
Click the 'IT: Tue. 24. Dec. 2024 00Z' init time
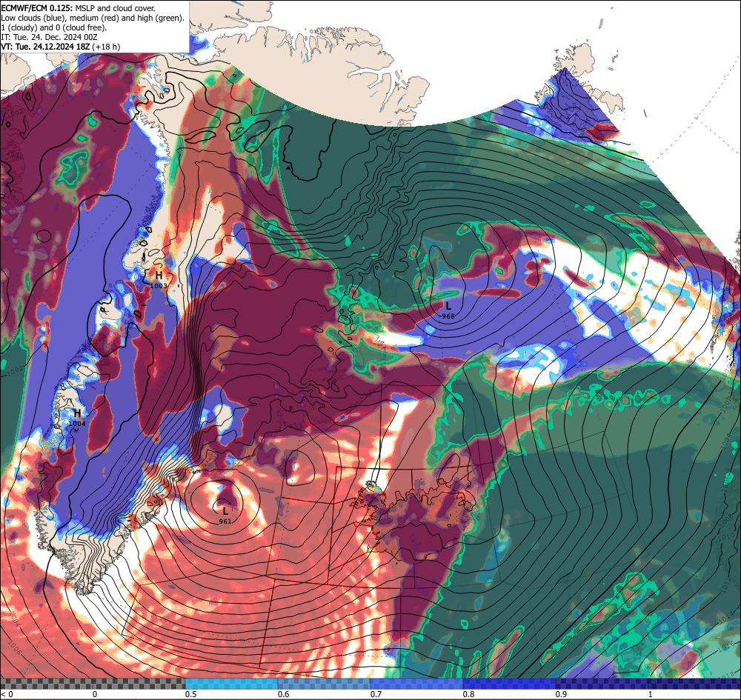tap(49, 37)
